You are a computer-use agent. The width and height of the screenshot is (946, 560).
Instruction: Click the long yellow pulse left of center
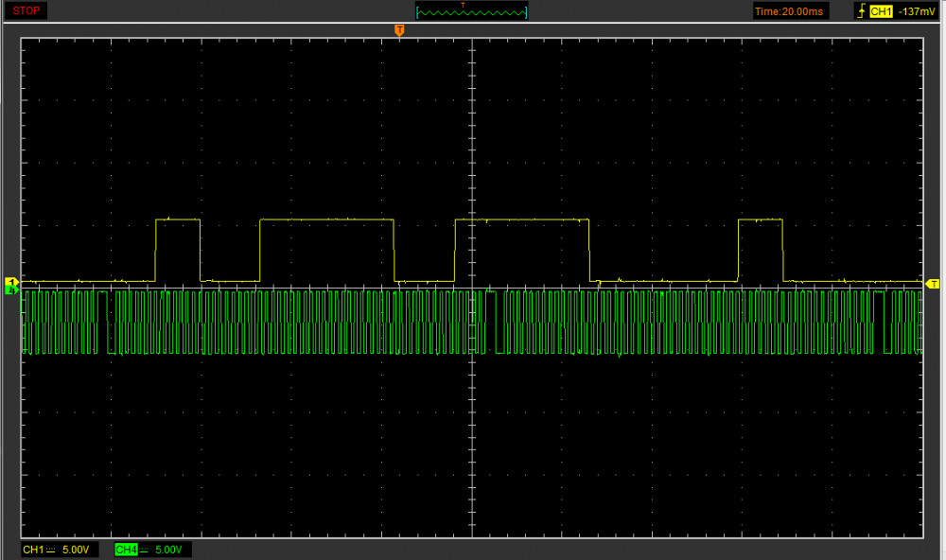(x=326, y=220)
